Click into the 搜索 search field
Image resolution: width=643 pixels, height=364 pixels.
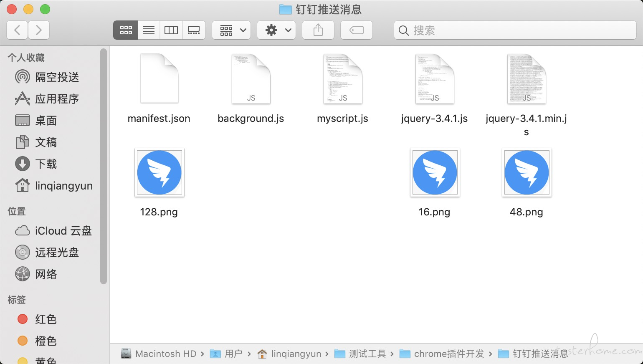515,30
